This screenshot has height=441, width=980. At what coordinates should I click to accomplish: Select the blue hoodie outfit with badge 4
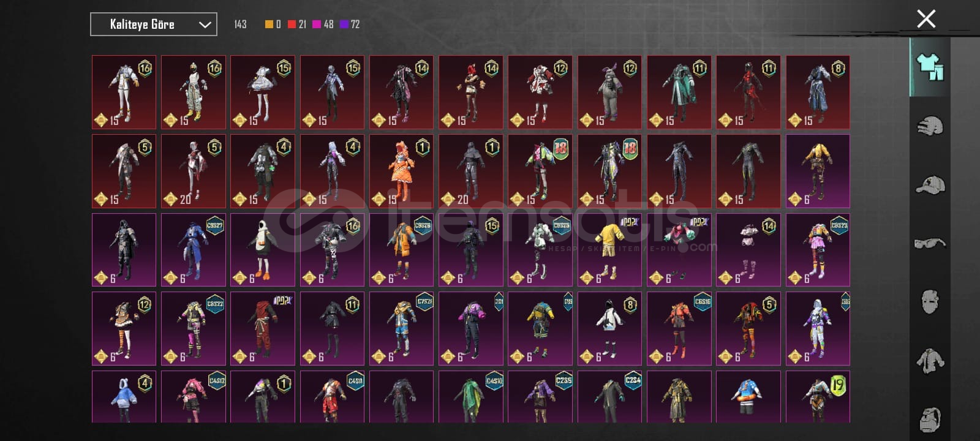coord(124,397)
